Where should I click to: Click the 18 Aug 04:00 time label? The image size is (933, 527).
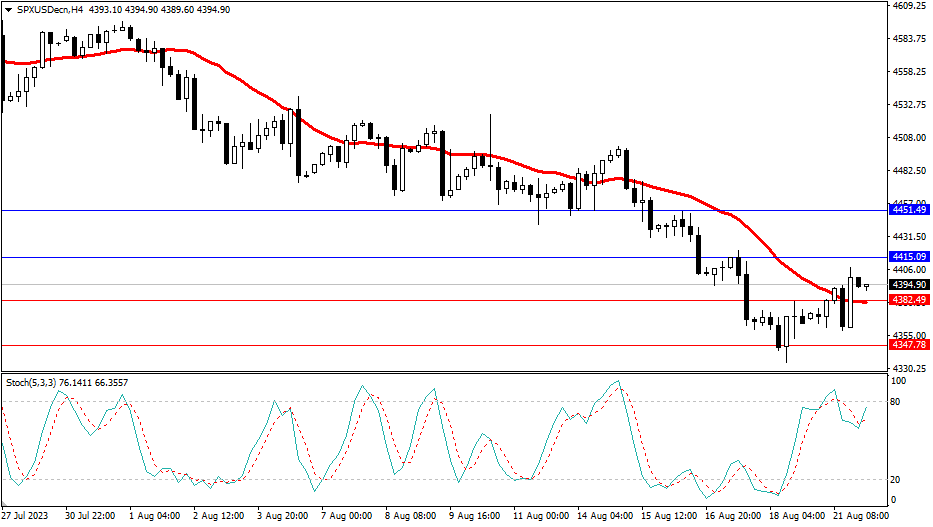(x=796, y=517)
